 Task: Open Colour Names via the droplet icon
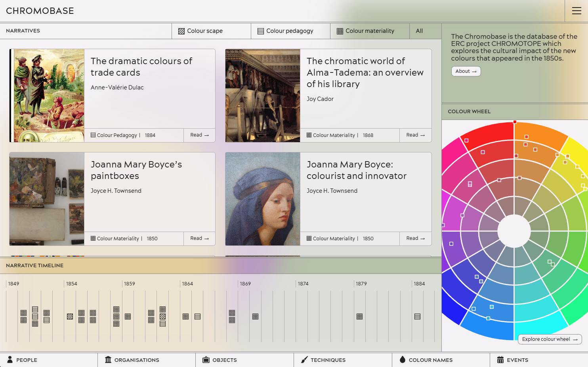pos(403,359)
